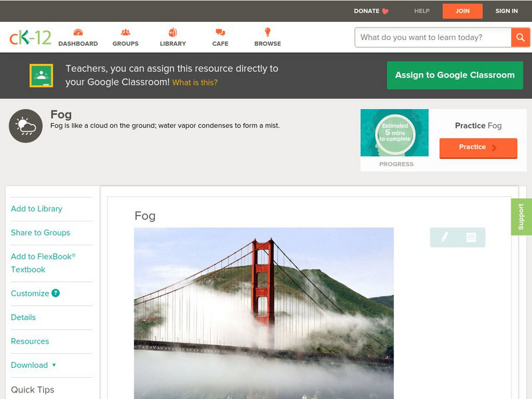Click the Donate heart icon
Screen dimensions: 532x399
(x=386, y=11)
